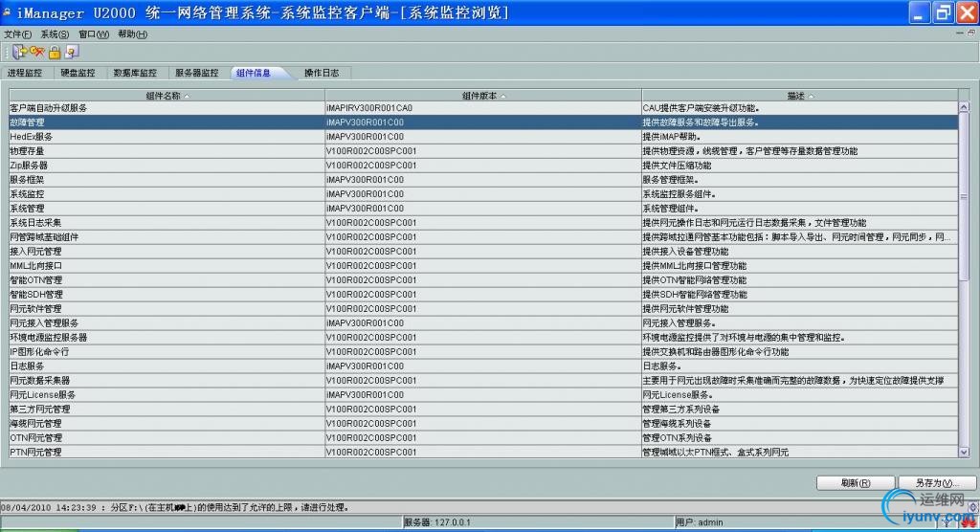980x532 pixels.
Task: Select the 网管跨域基础组件 row
Action: [483, 237]
